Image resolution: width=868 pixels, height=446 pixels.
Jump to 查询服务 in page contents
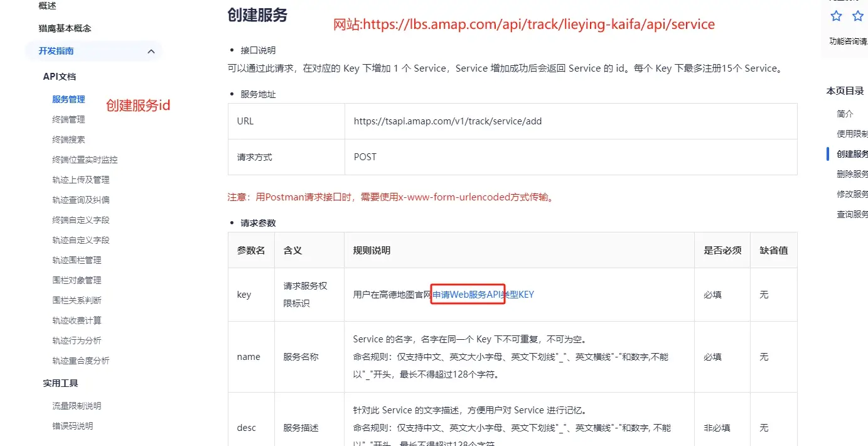(x=852, y=214)
